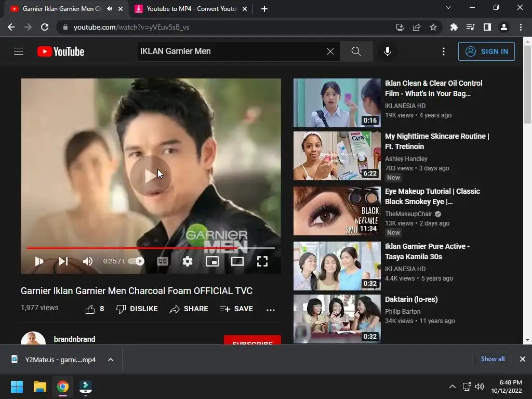Click the SIGN IN button
The width and height of the screenshot is (532, 399).
pos(486,51)
